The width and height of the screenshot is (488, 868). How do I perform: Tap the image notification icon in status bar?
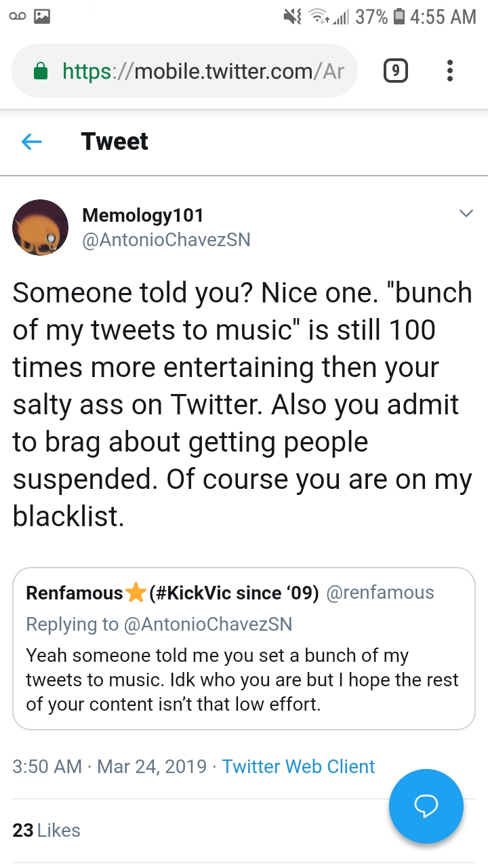pyautogui.click(x=43, y=16)
